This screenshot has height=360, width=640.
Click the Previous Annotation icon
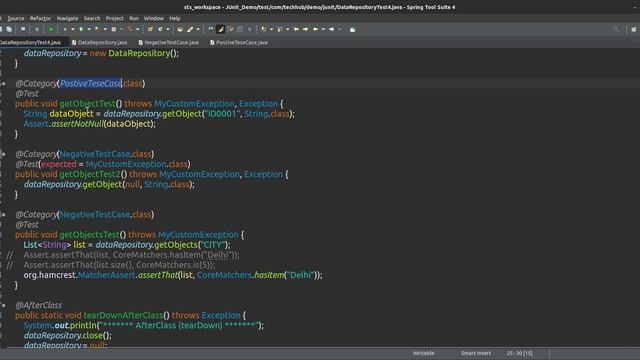click(280, 29)
